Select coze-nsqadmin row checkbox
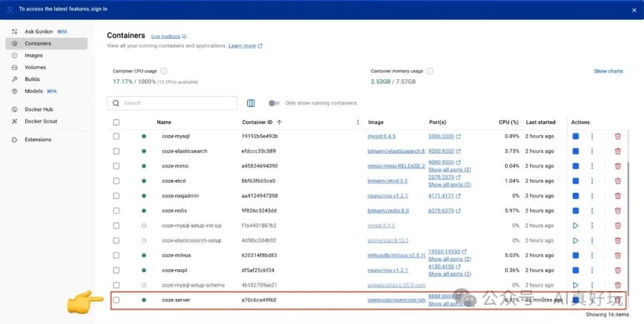This screenshot has width=644, height=324. 116,195
